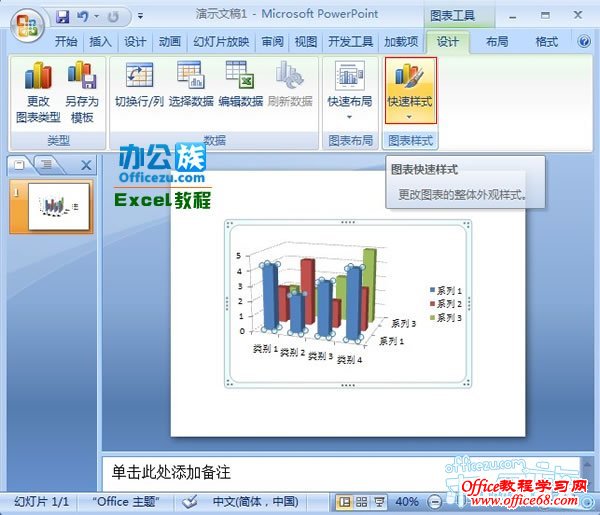Open the 加载项 ribbon tab
Screen dimensions: 600x515
401,41
